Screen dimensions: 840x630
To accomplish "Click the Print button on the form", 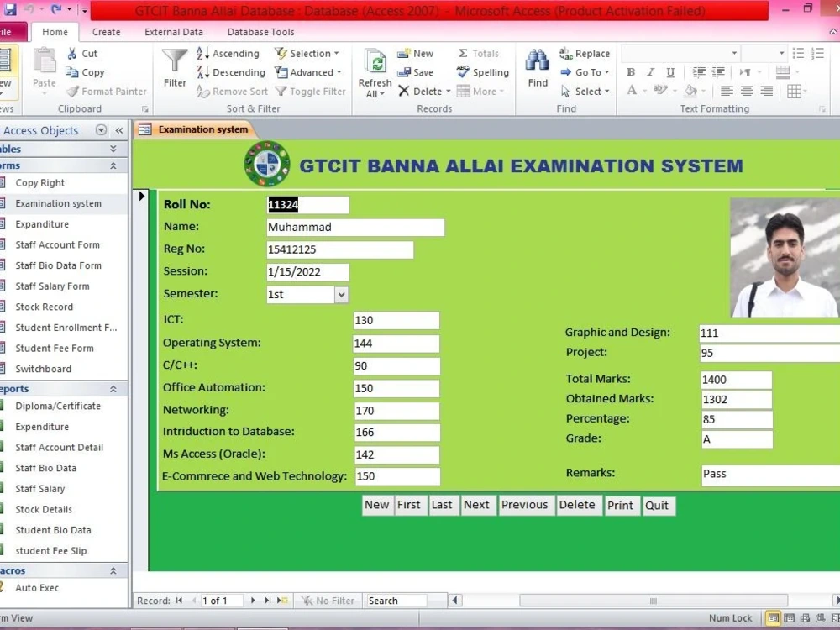I will pyautogui.click(x=621, y=505).
